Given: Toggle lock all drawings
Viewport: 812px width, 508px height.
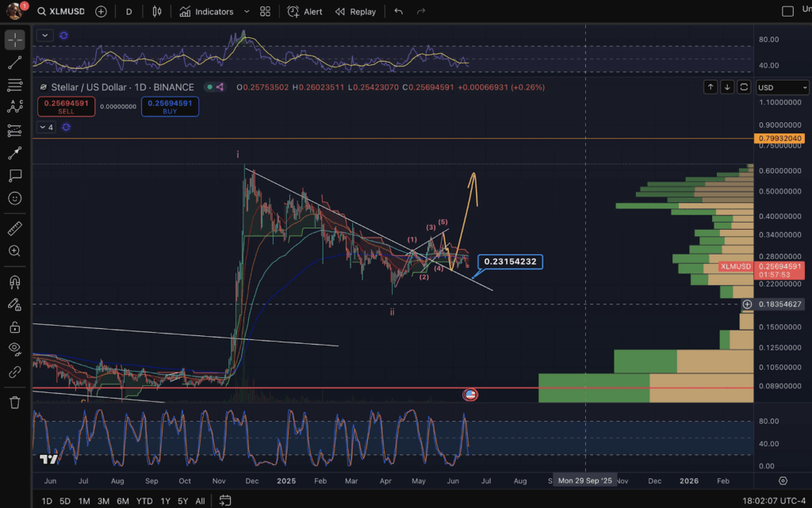Looking at the screenshot, I should (x=15, y=327).
